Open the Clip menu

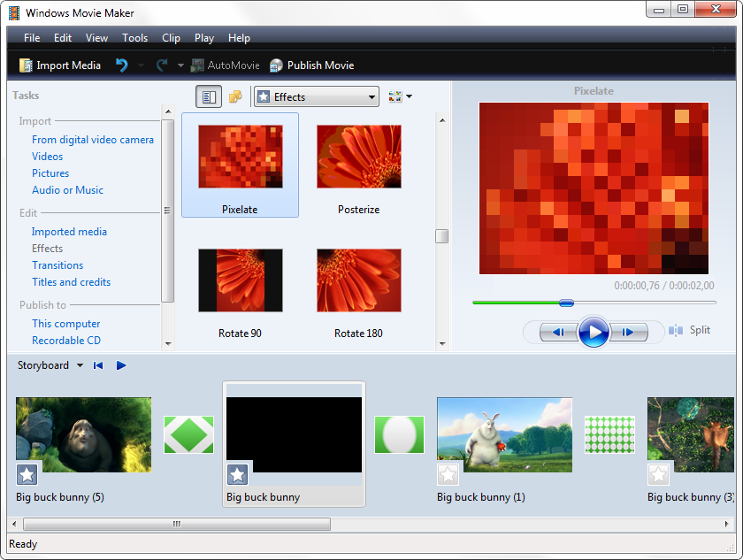[x=171, y=38]
